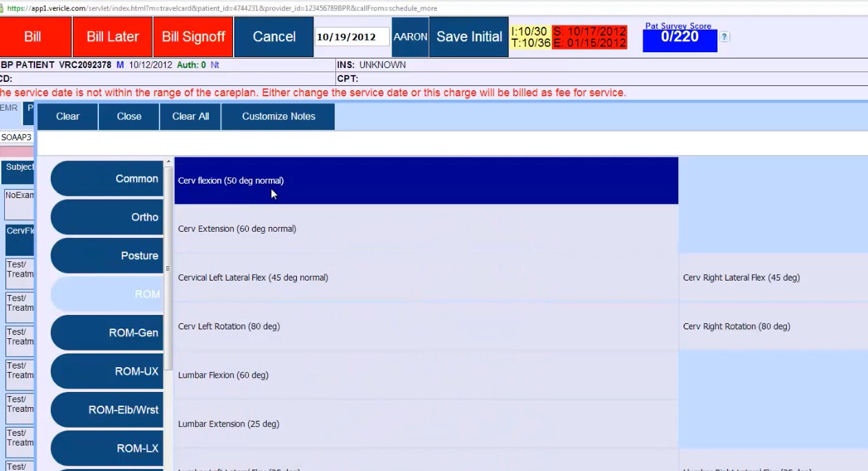868x471 pixels.
Task: Toggle the Cerv flexion (50 deg normal) note
Action: [426, 180]
